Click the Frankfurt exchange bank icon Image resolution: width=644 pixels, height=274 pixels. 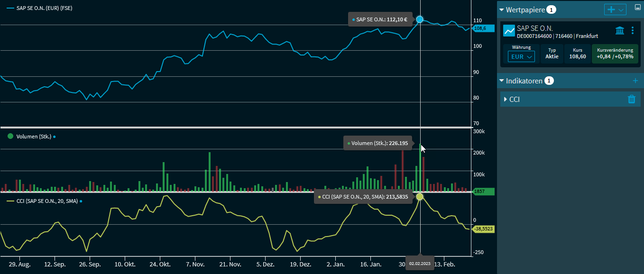tap(619, 31)
